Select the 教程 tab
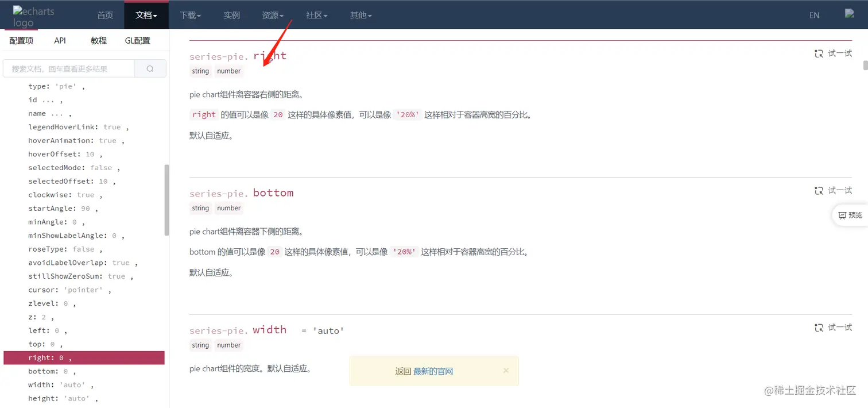 [99, 40]
